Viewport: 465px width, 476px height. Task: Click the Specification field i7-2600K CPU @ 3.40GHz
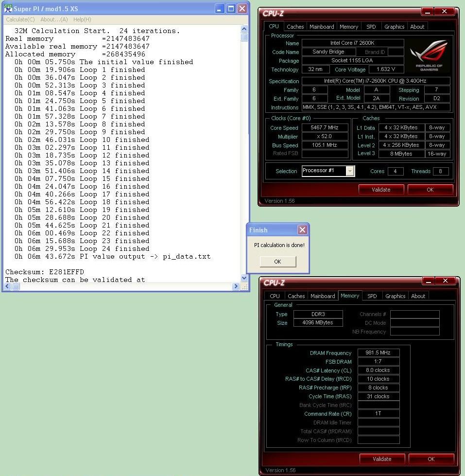coord(376,81)
